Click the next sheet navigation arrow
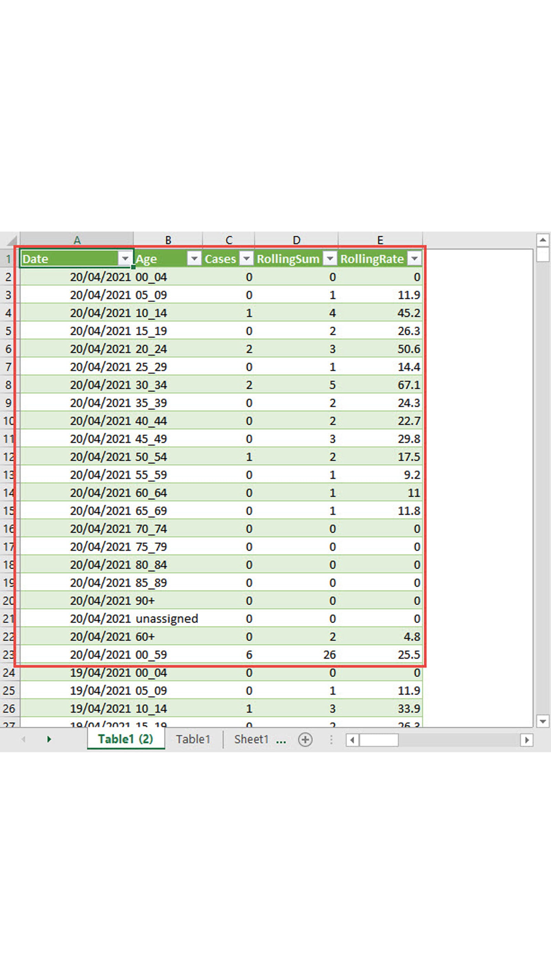The width and height of the screenshot is (551, 980). [x=49, y=739]
